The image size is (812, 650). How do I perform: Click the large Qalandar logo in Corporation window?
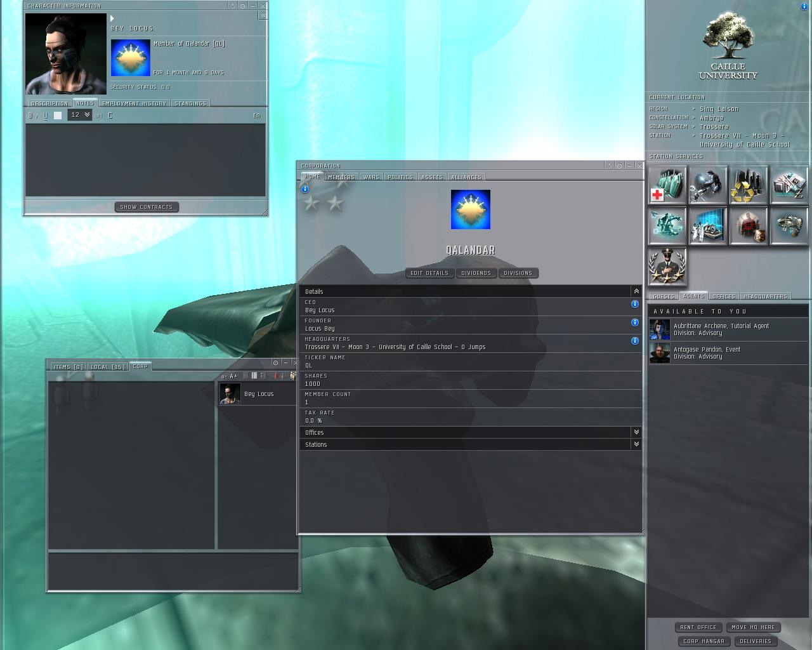point(470,209)
